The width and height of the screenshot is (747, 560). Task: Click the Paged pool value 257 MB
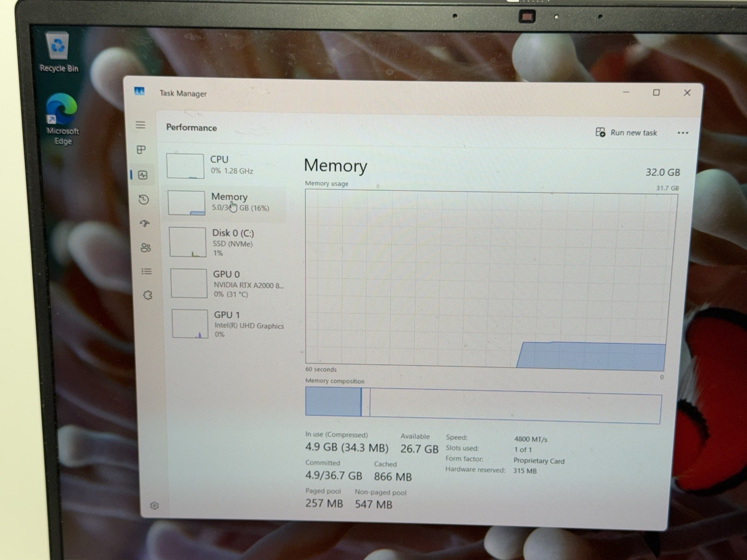pyautogui.click(x=324, y=504)
